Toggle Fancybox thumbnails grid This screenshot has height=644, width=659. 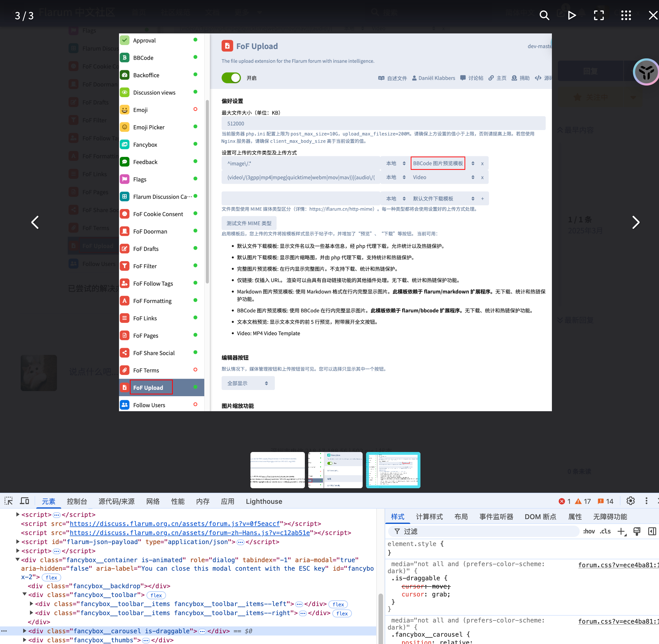626,15
